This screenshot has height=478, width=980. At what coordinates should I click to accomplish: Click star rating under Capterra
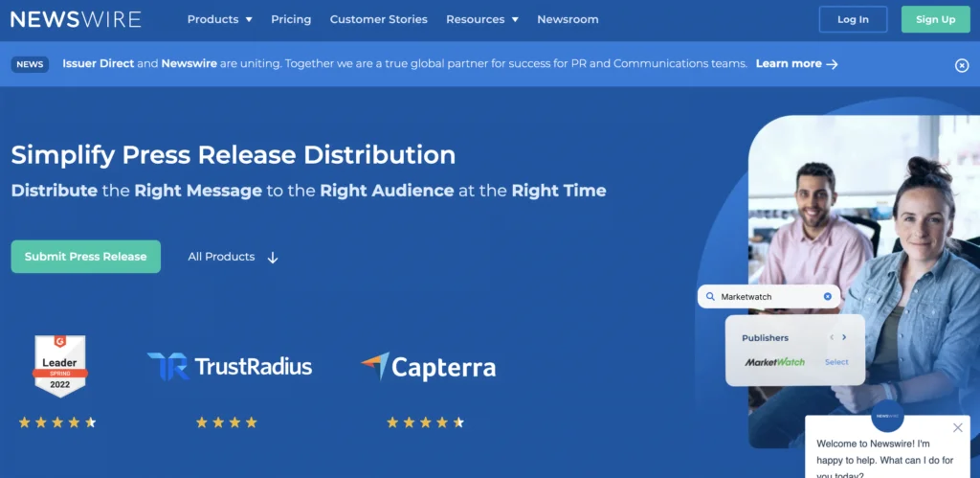click(425, 422)
